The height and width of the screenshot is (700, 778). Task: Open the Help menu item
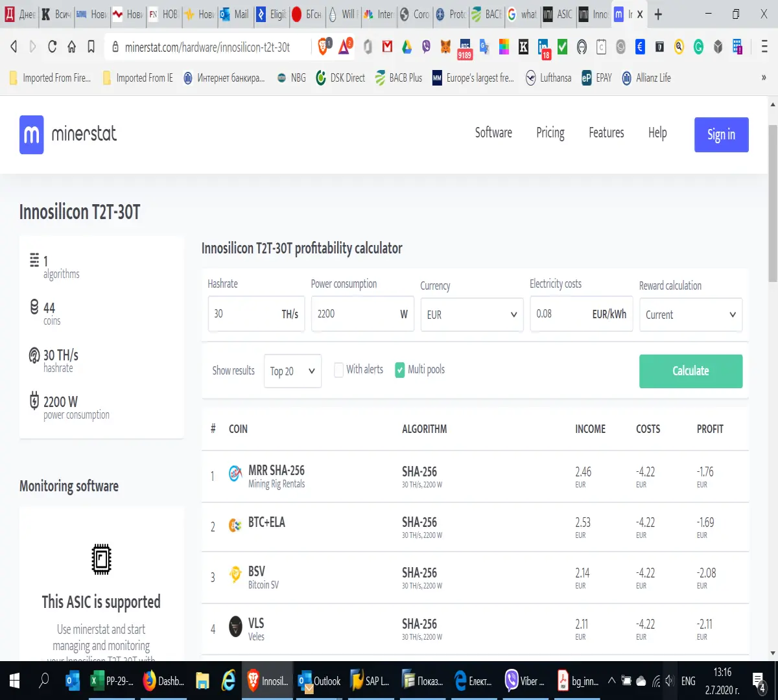click(x=657, y=133)
